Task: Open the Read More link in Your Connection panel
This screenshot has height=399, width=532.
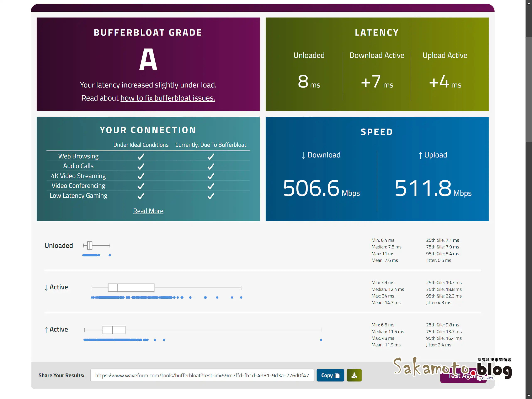Action: point(148,211)
